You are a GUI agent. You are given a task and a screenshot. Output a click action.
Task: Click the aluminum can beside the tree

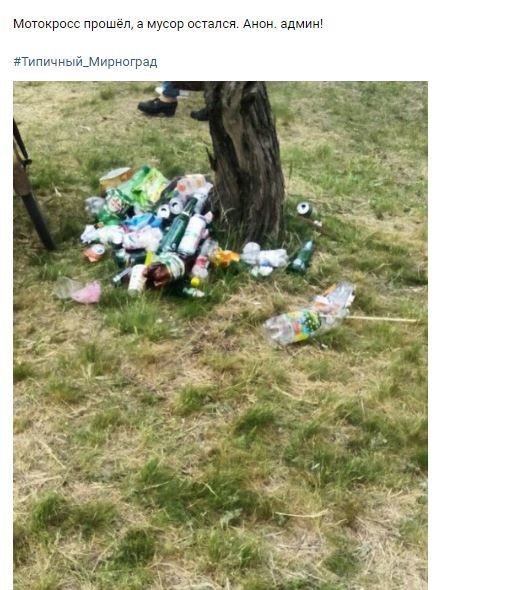(304, 209)
